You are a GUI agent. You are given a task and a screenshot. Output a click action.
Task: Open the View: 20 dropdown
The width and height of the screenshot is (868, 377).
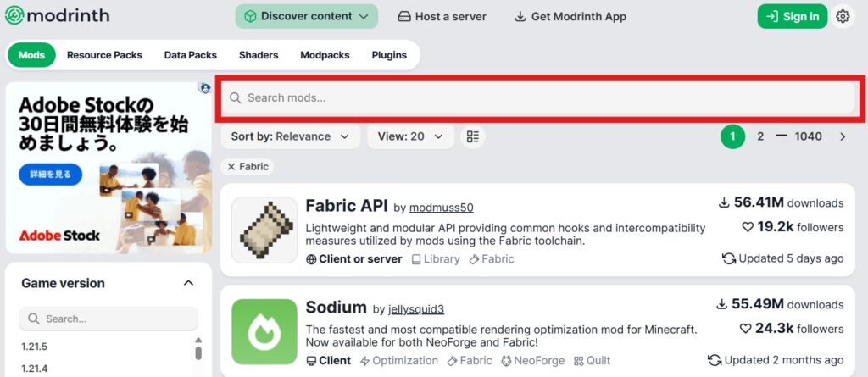pos(410,136)
